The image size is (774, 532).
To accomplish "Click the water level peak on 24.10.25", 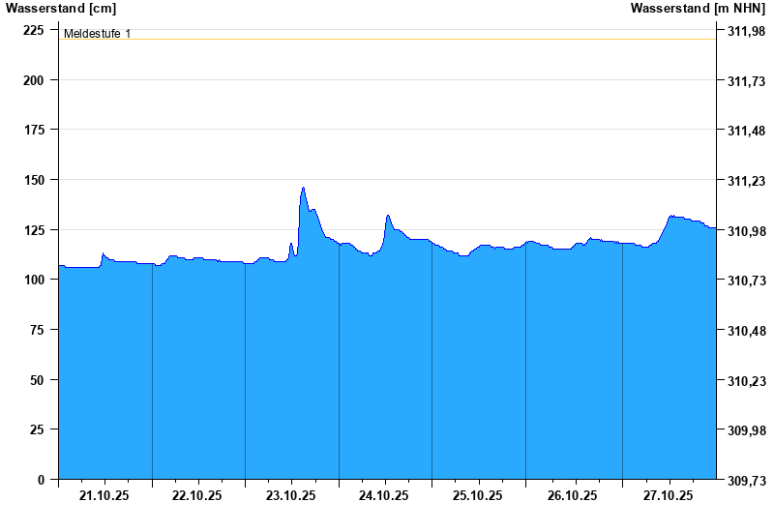I will tap(388, 216).
